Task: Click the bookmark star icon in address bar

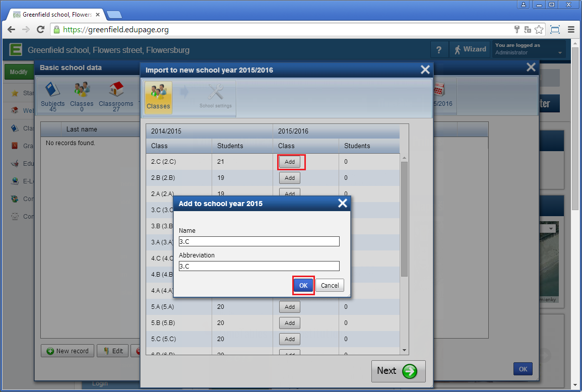Action: tap(539, 30)
